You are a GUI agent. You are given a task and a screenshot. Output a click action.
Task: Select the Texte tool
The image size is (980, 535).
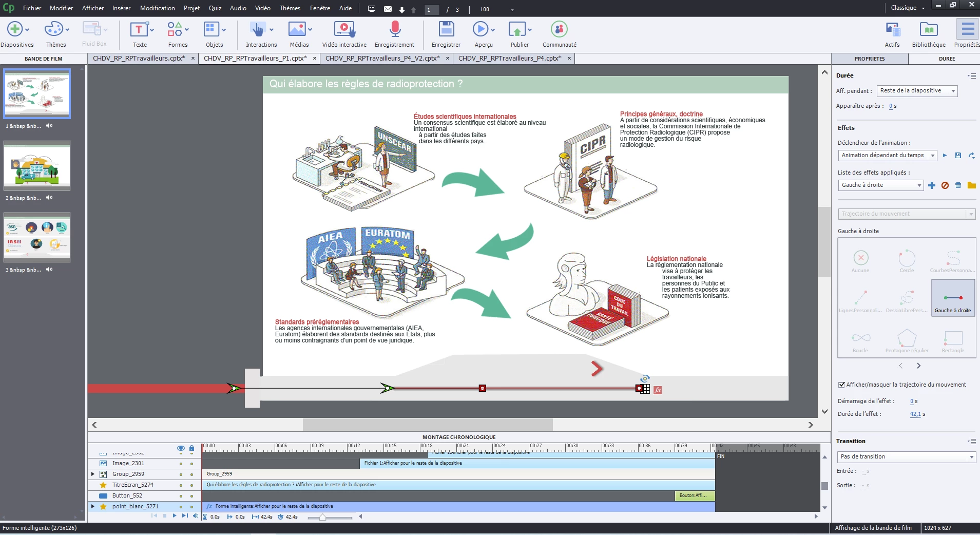pos(140,34)
